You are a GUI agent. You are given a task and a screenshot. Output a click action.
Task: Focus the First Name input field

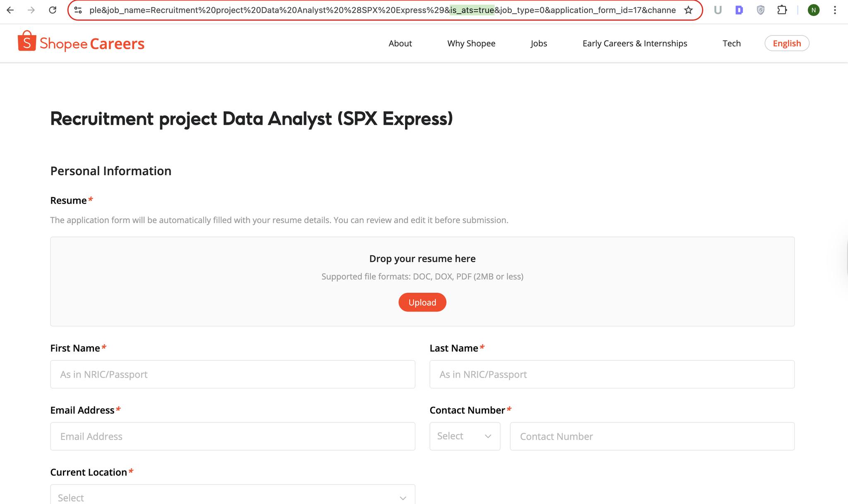coord(233,374)
